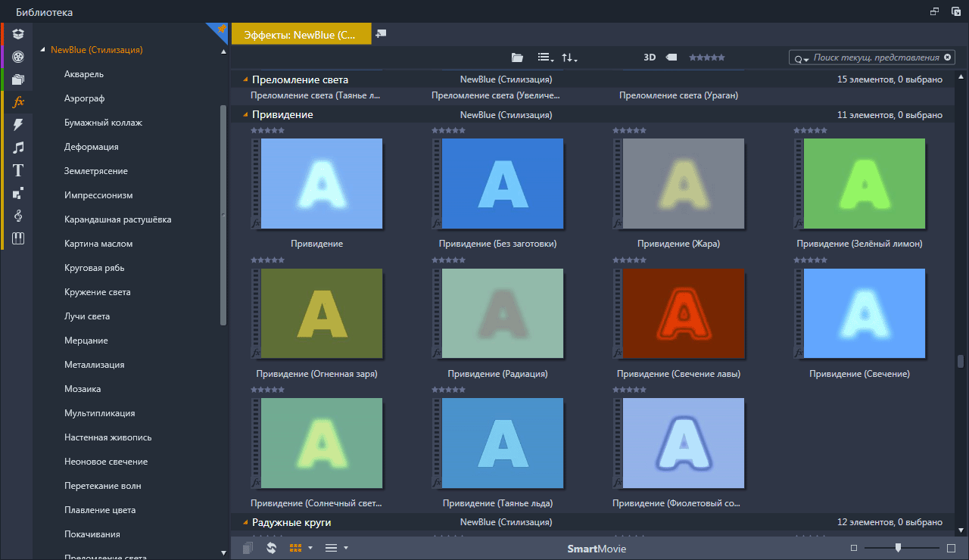The width and height of the screenshot is (969, 560).
Task: Click the refresh sync icon at bottom
Action: coord(271,548)
